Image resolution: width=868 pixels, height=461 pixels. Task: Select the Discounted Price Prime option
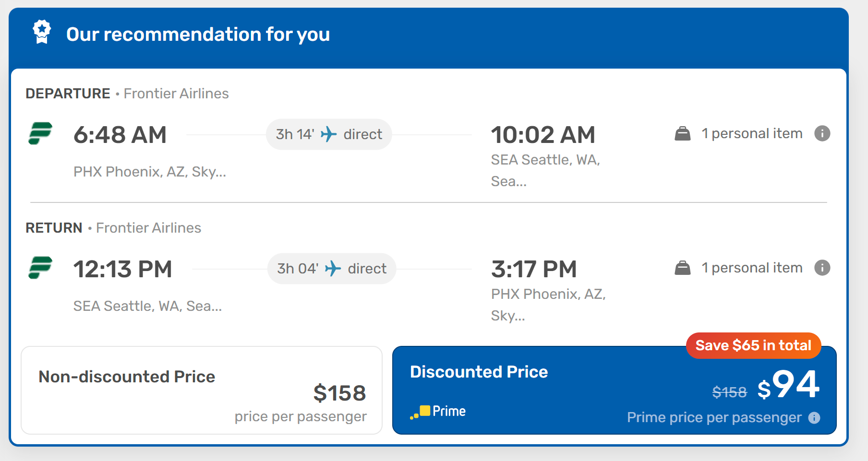coord(615,390)
